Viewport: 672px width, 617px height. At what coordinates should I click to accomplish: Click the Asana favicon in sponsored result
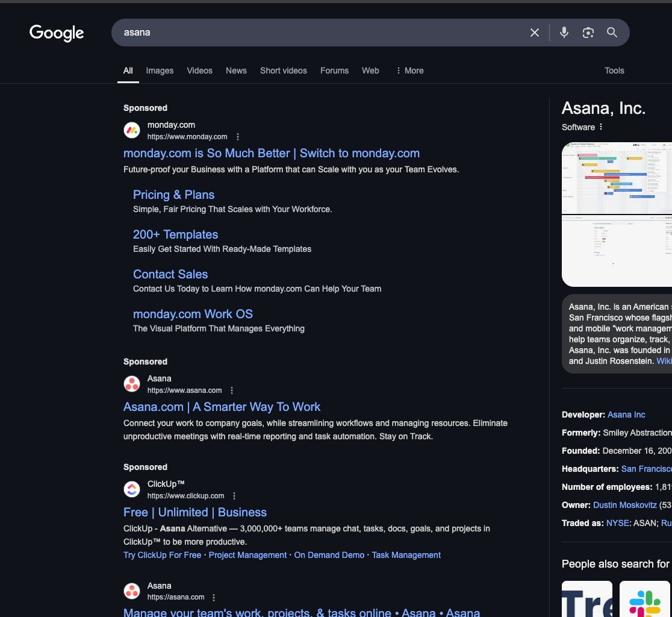132,384
